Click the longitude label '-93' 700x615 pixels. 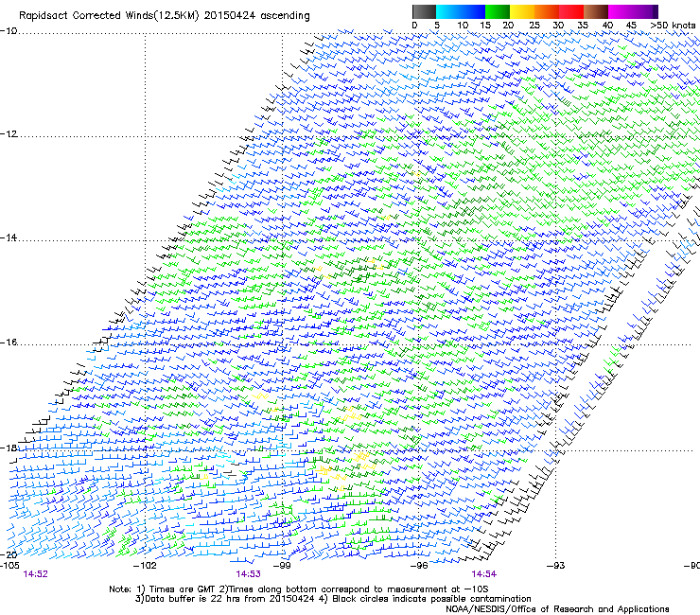tap(556, 566)
